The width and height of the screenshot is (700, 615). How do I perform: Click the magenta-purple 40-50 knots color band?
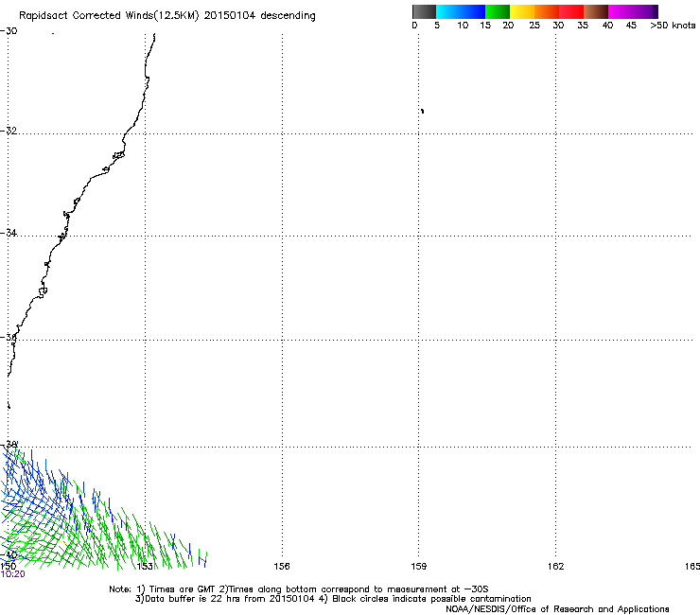pos(633,11)
